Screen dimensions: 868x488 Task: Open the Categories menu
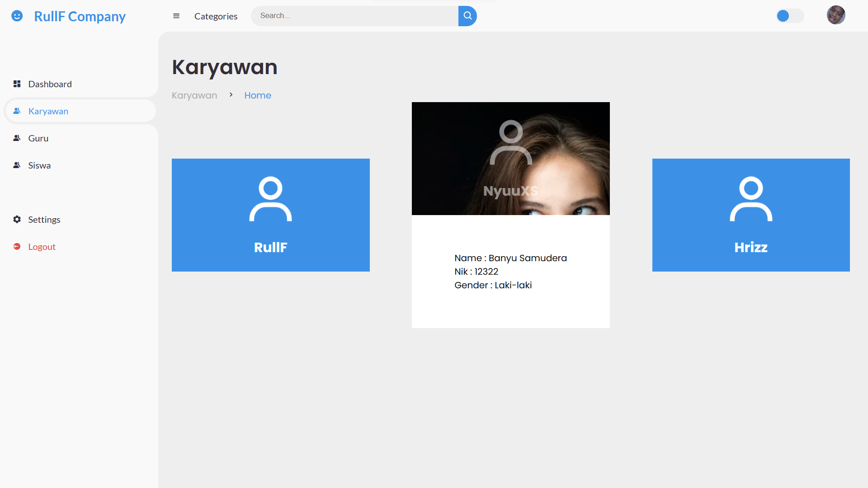pyautogui.click(x=216, y=16)
